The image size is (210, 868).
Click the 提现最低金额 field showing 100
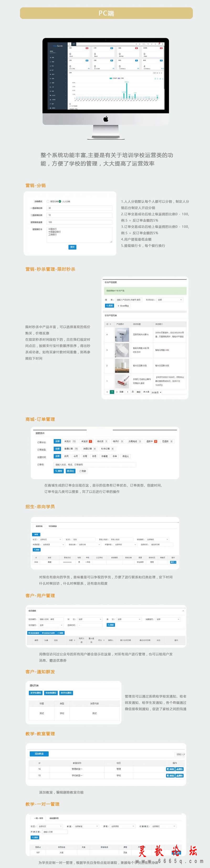tap(79, 222)
